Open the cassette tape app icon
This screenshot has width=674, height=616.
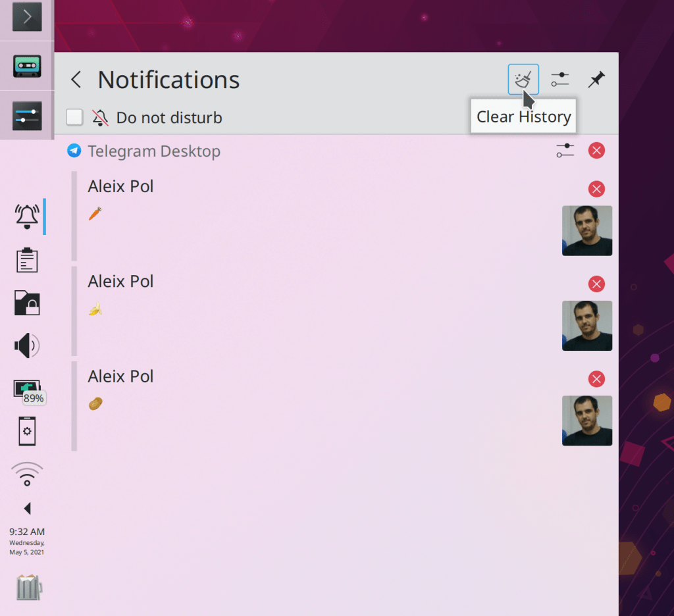pyautogui.click(x=27, y=66)
